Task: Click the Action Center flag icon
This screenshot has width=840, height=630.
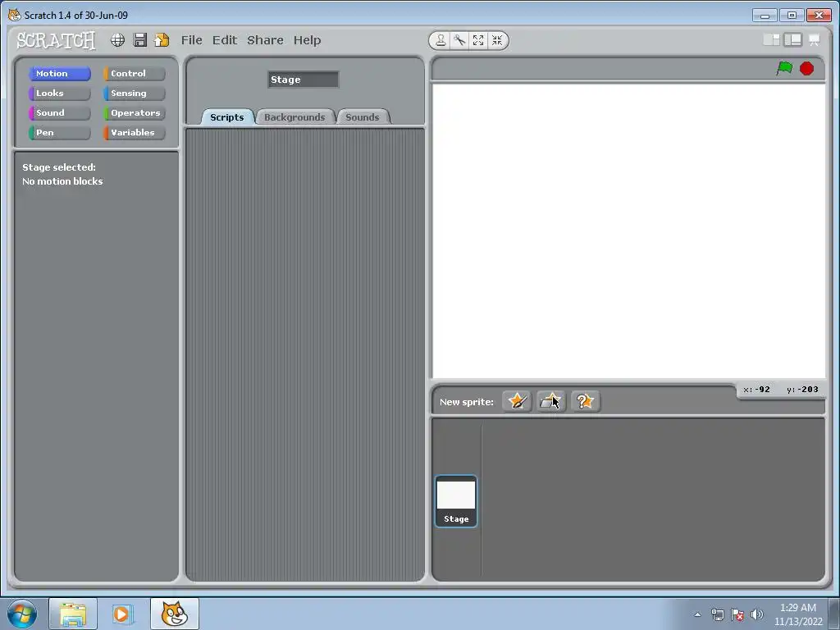Action: pyautogui.click(x=737, y=614)
